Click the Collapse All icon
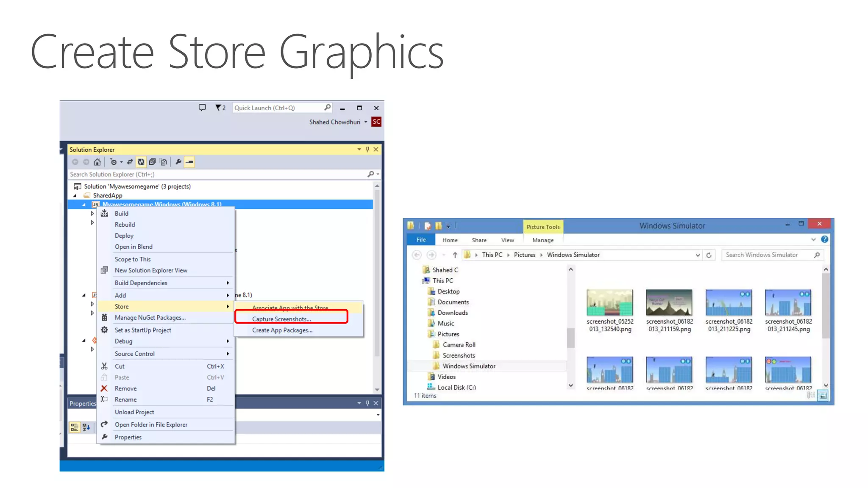 click(x=152, y=162)
